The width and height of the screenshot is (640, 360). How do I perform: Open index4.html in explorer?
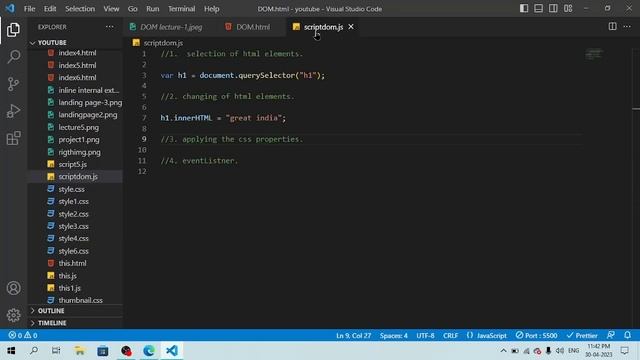[77, 53]
